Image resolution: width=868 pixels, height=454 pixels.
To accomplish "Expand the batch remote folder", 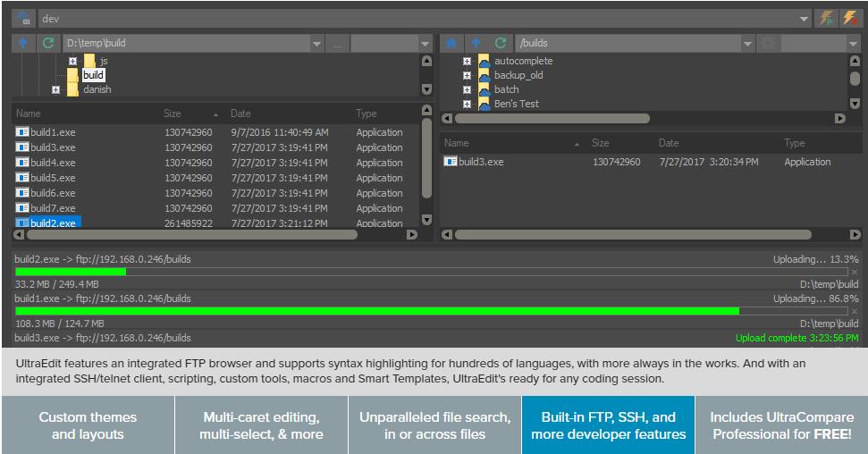I will 467,89.
